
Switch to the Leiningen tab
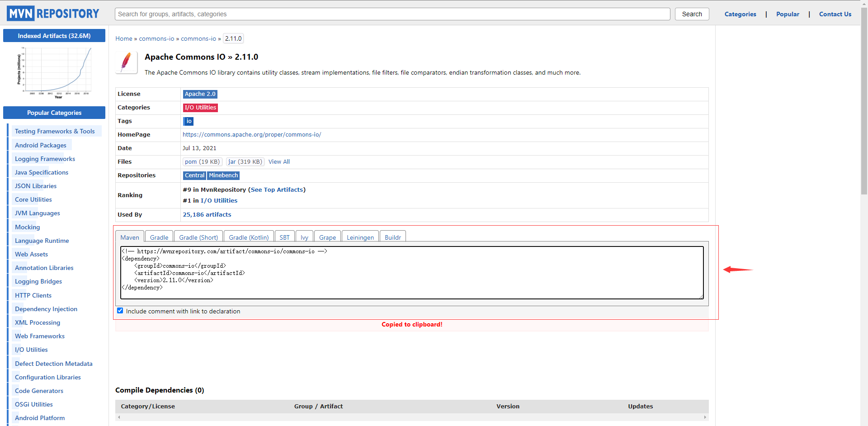pos(360,237)
